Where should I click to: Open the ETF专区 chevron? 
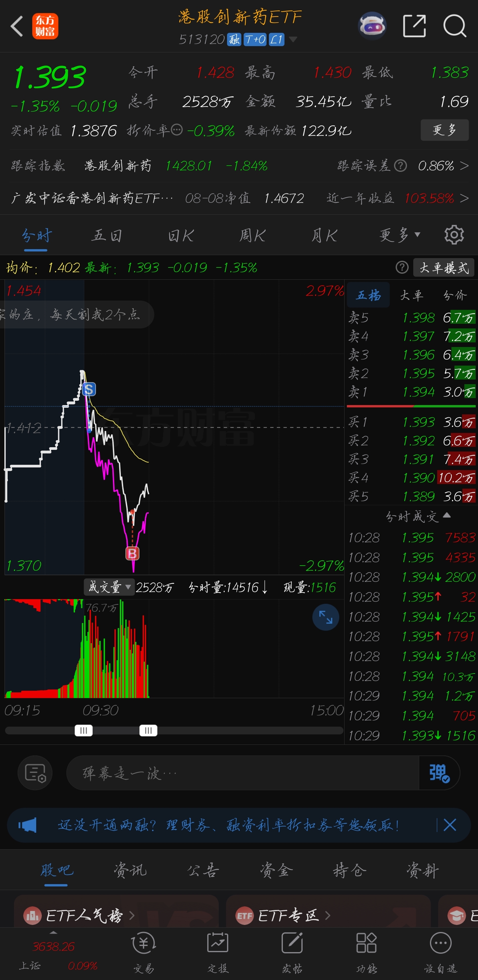point(327,915)
